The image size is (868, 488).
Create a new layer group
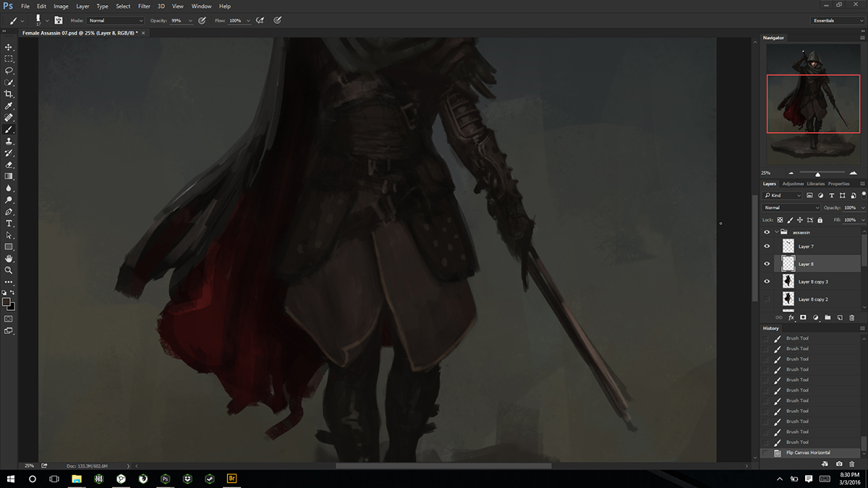[x=827, y=317]
